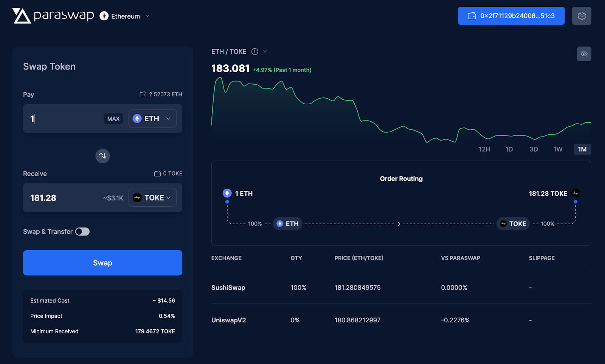Click the PRICE (ETH/TOKE) column header

pos(359,258)
